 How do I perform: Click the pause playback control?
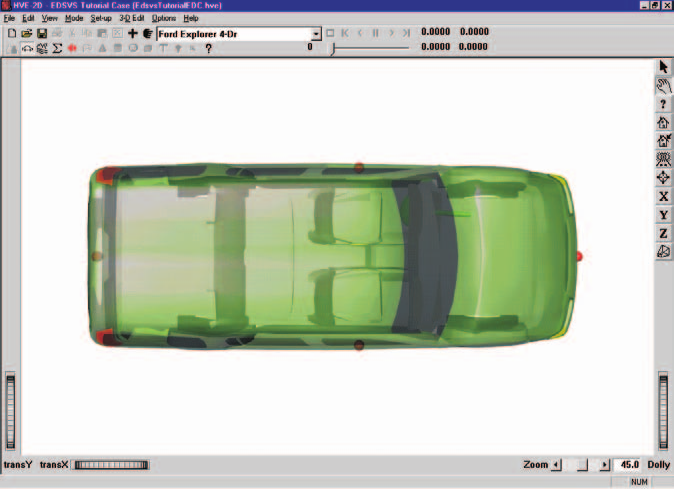click(376, 33)
